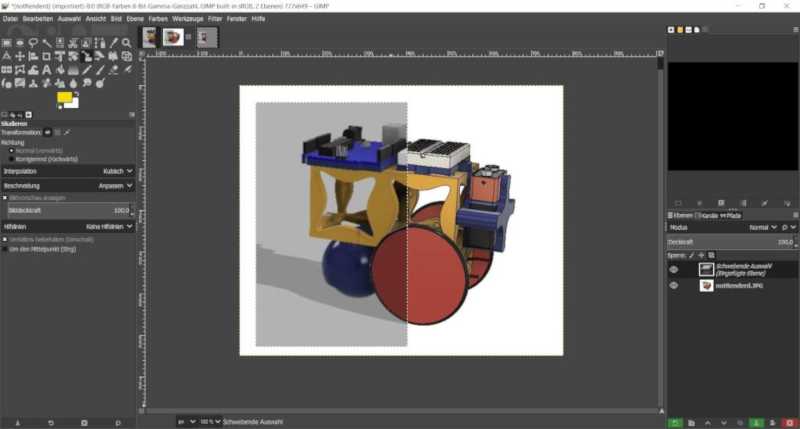Image resolution: width=800 pixels, height=429 pixels.
Task: Select the Measure tool
Action: [7, 56]
